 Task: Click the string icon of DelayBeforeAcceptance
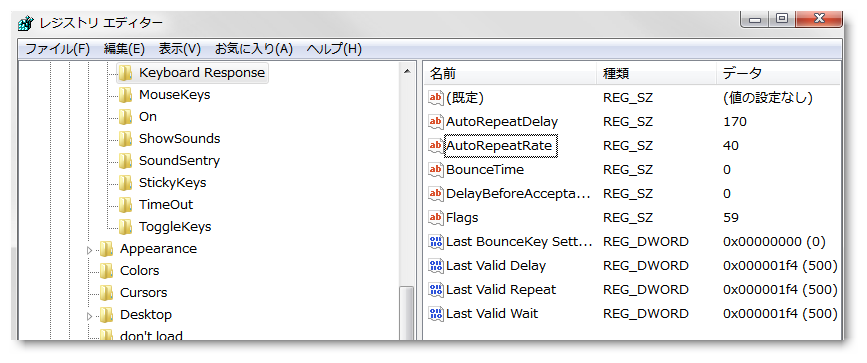(x=436, y=194)
